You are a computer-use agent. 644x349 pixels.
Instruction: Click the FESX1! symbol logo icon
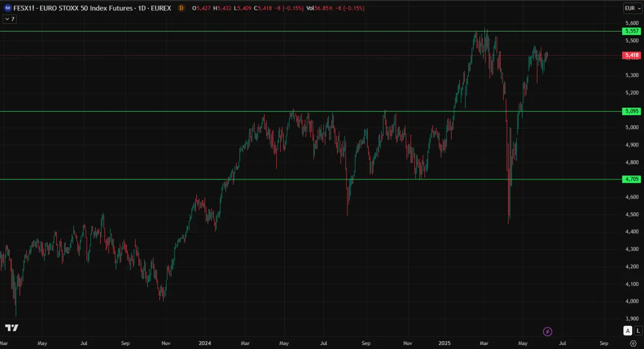click(7, 8)
